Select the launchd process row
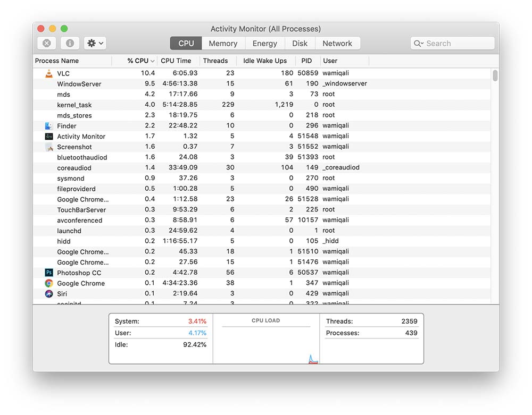Viewport: 532px width, 415px height. [262, 231]
